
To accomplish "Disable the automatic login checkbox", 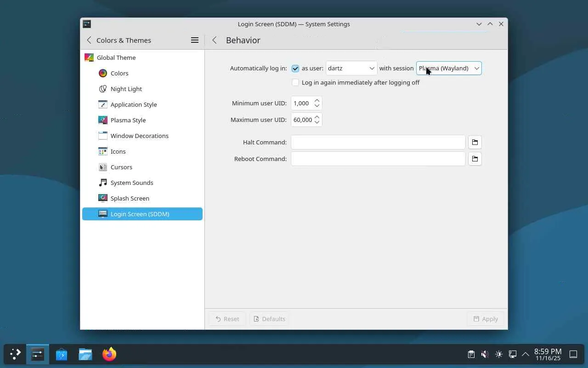I will pyautogui.click(x=295, y=68).
